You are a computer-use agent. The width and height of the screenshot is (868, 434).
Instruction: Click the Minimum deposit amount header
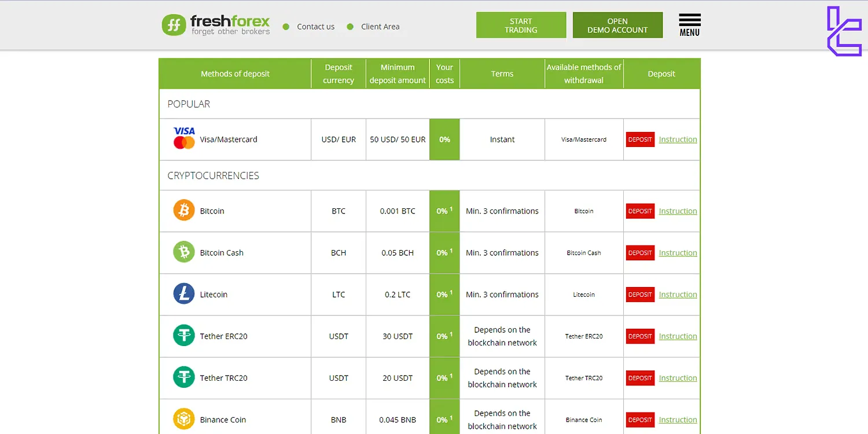click(x=398, y=73)
